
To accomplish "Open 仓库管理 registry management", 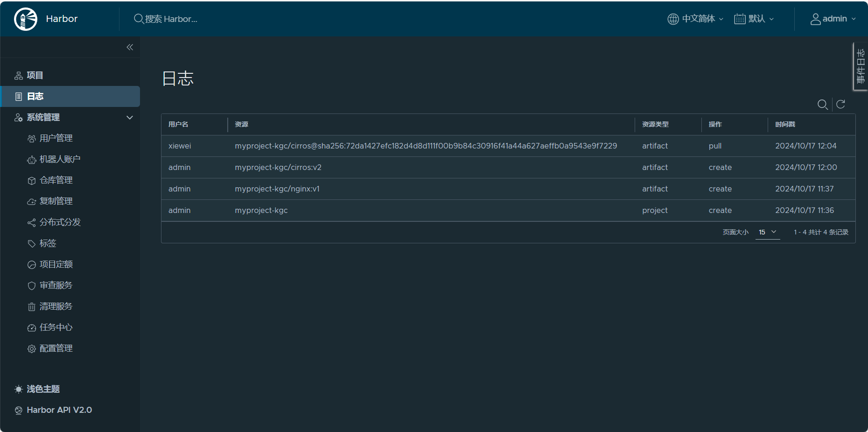I will coord(32,180).
